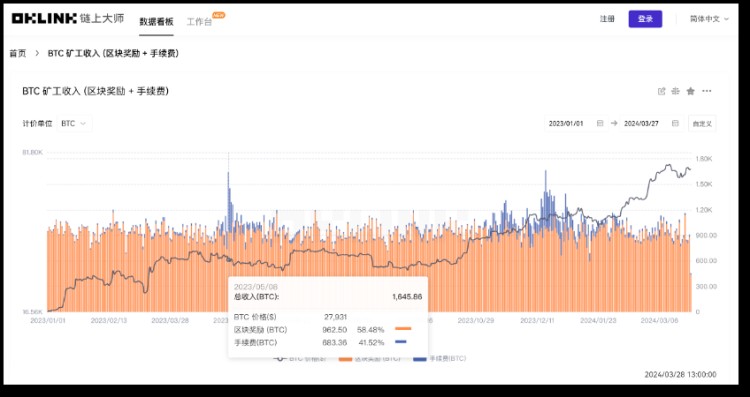Image resolution: width=750 pixels, height=397 pixels.
Task: Click the NEW badge beside 工作台
Action: click(219, 15)
